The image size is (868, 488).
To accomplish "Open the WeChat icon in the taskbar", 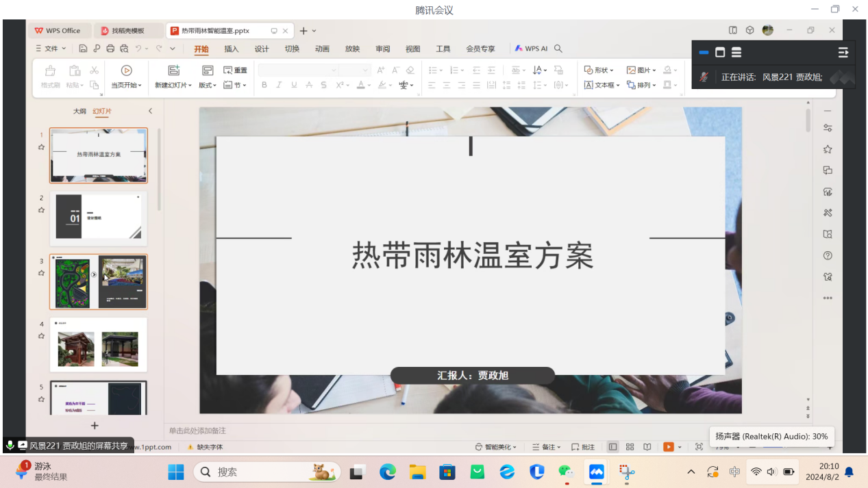I will coord(566,472).
